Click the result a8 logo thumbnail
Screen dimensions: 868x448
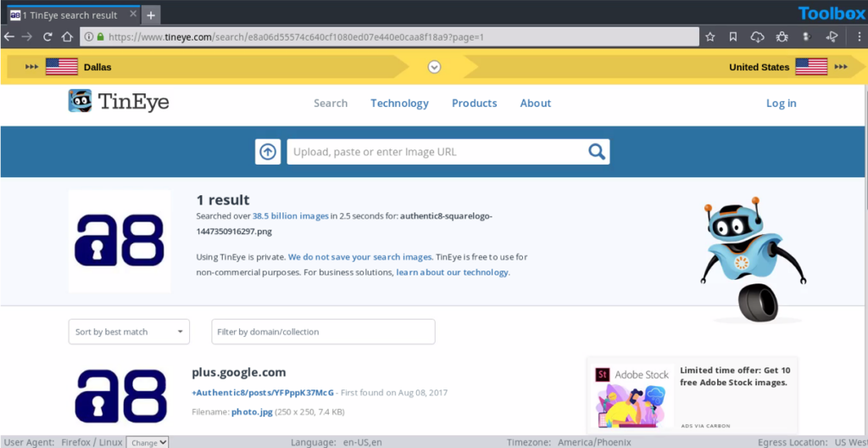click(x=120, y=396)
